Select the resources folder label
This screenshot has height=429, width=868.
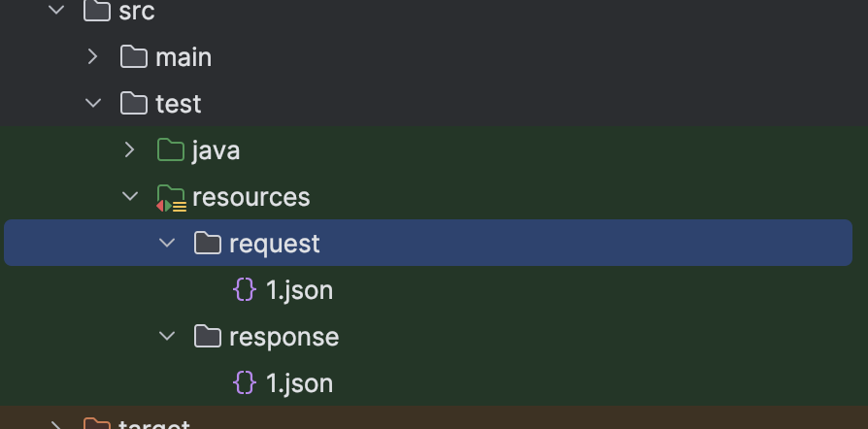click(x=250, y=197)
